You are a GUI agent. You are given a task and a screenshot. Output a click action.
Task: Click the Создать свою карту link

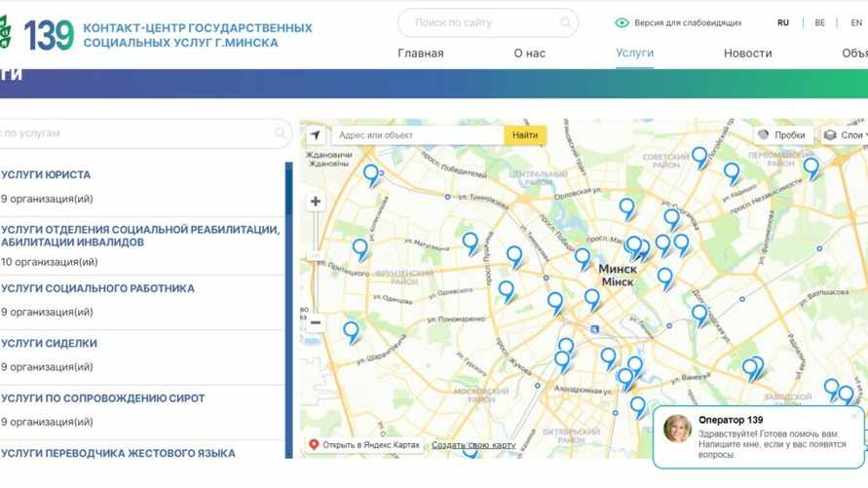pos(473,445)
